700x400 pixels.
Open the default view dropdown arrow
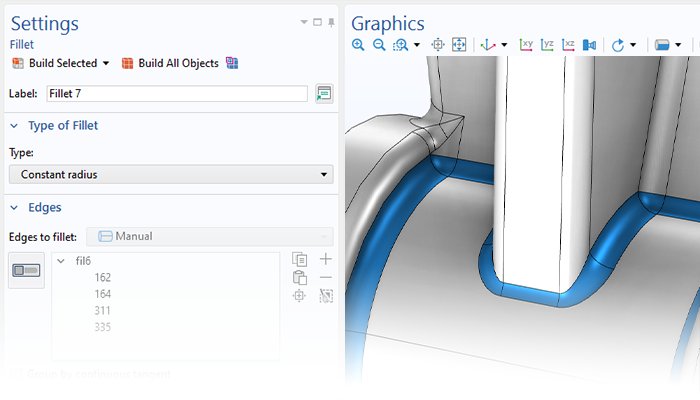[x=504, y=45]
